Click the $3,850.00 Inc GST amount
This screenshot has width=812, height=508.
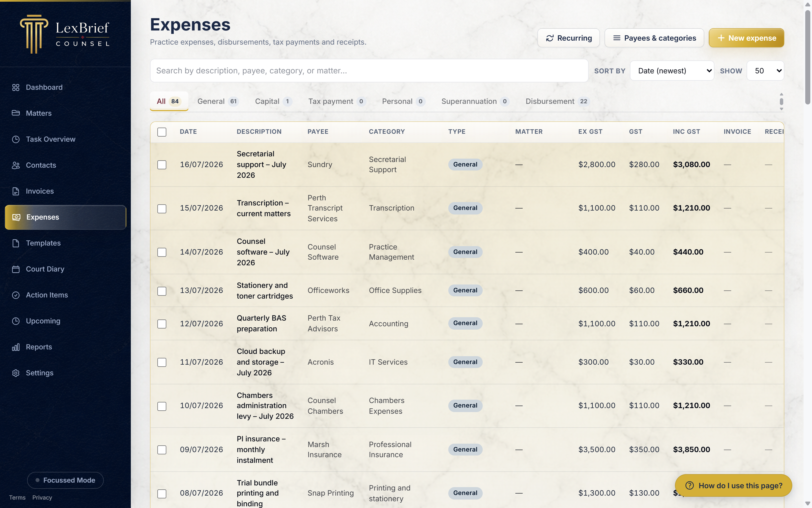pos(691,450)
